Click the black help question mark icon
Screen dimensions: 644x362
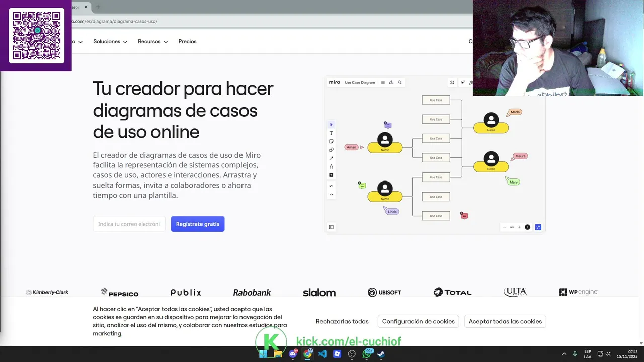(527, 227)
